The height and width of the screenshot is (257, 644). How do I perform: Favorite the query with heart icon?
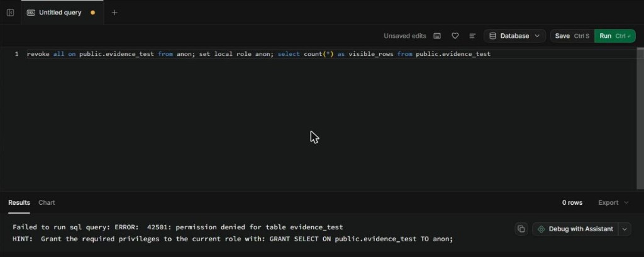coord(455,36)
